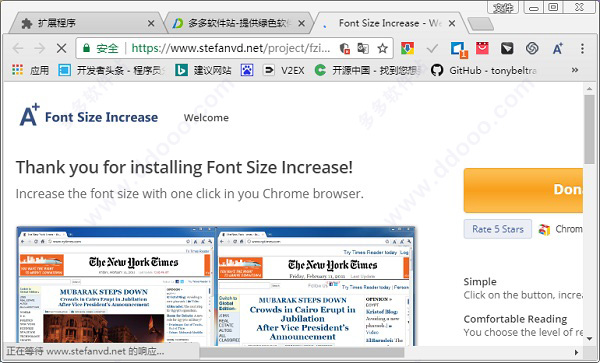Click the horizontal scrollbar right arrow
Image resolution: width=600 pixels, height=363 pixels.
coord(577,352)
